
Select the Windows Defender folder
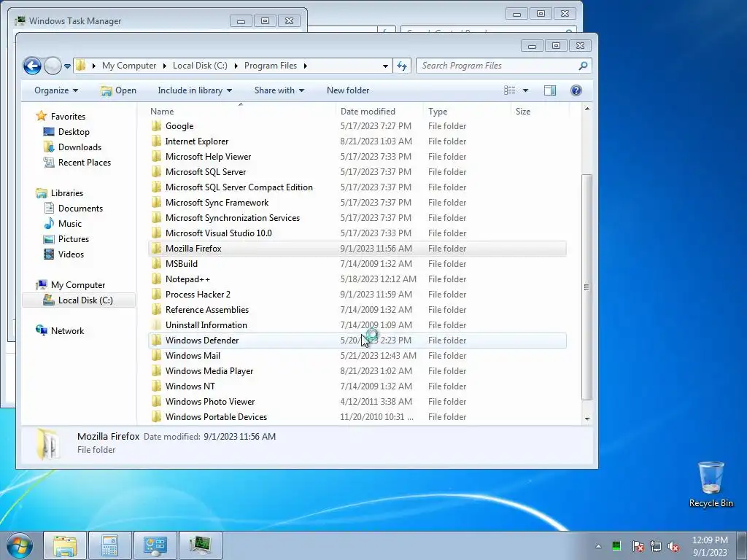[202, 341]
